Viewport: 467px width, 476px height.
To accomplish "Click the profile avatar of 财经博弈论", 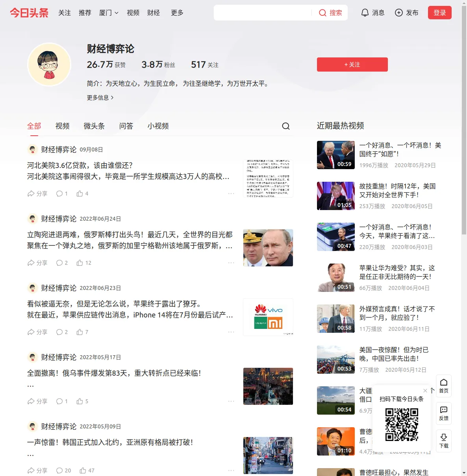I will point(49,64).
